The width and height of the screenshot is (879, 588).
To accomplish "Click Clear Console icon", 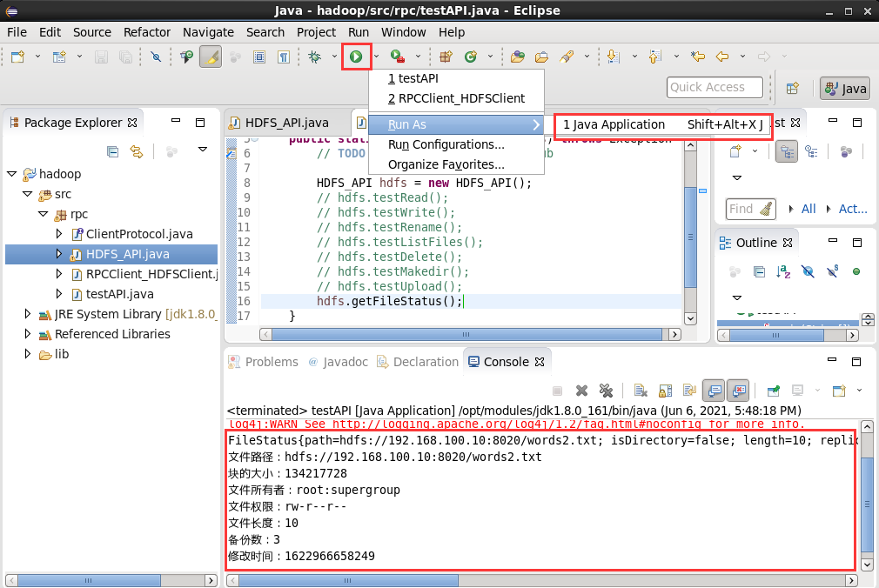I will (641, 391).
